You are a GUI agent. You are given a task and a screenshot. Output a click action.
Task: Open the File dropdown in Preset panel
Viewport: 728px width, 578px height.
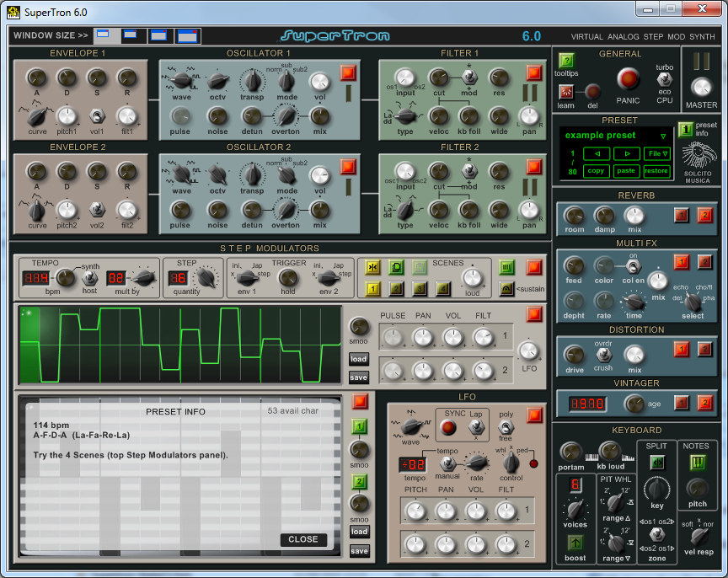(x=657, y=153)
